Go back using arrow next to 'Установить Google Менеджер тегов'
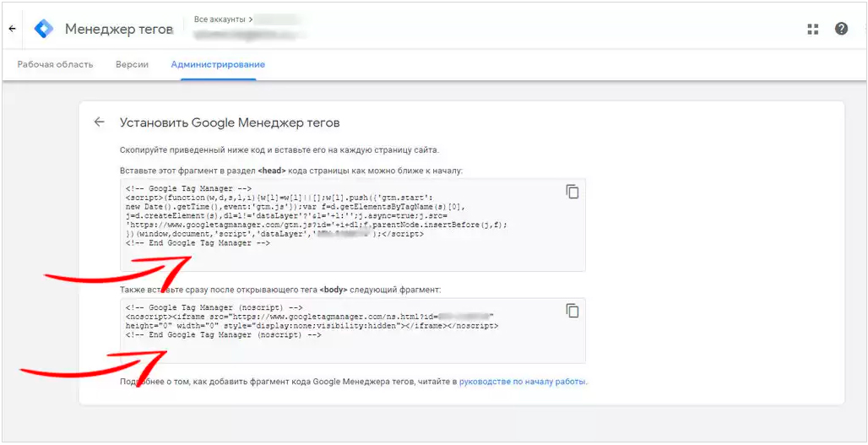The height and width of the screenshot is (445, 868). (x=99, y=122)
